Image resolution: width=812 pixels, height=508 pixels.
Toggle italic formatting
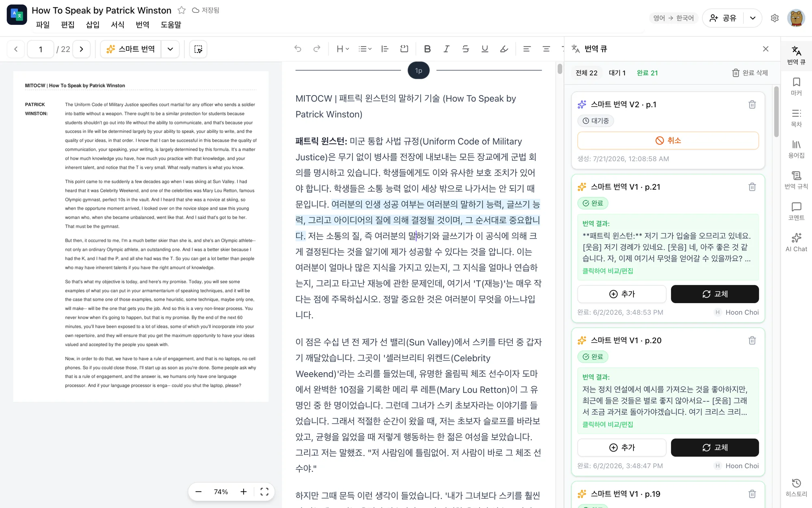[x=447, y=49]
